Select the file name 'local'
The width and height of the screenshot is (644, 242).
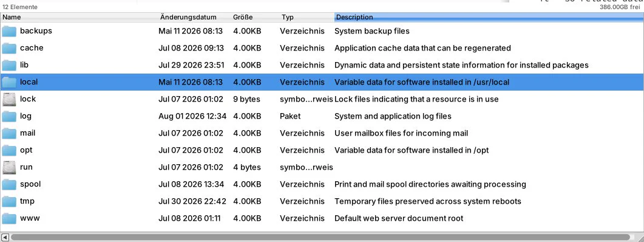tap(29, 82)
